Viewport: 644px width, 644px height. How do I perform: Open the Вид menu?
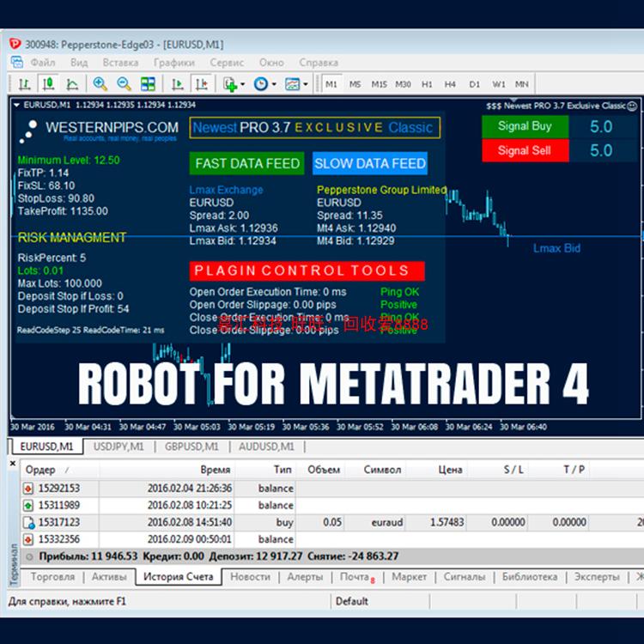pos(79,63)
